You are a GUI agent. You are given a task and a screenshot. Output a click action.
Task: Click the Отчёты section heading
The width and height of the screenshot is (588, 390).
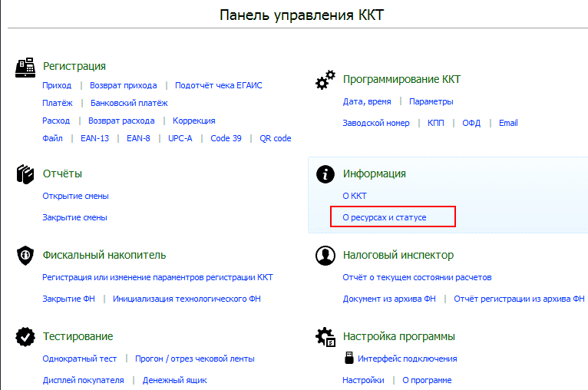(x=62, y=174)
